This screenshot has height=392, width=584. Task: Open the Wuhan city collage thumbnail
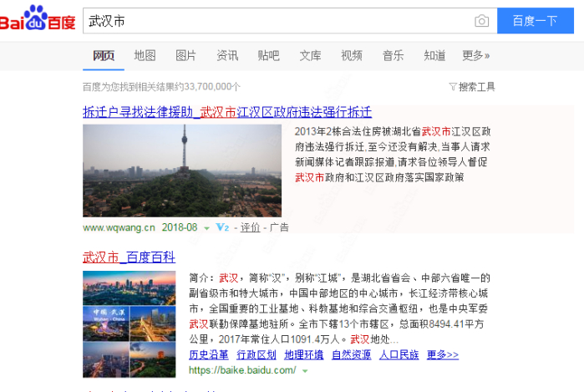point(129,324)
